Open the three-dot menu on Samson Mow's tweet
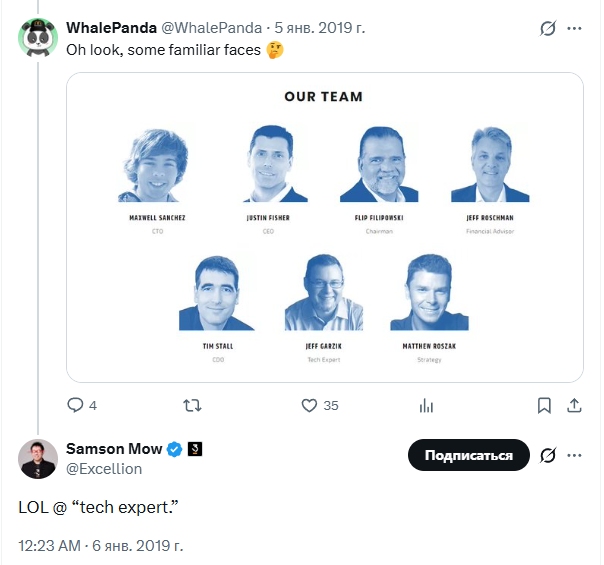The width and height of the screenshot is (604, 565). (x=575, y=456)
